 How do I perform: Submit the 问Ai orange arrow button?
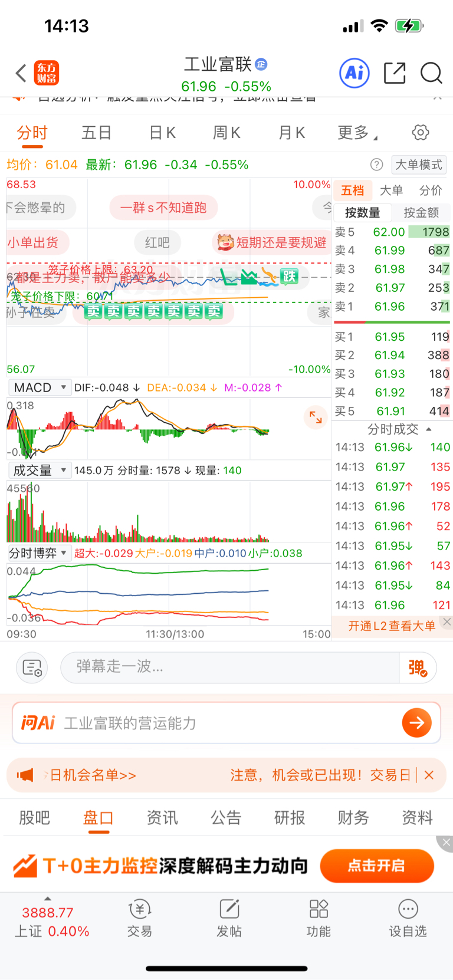pos(417,723)
